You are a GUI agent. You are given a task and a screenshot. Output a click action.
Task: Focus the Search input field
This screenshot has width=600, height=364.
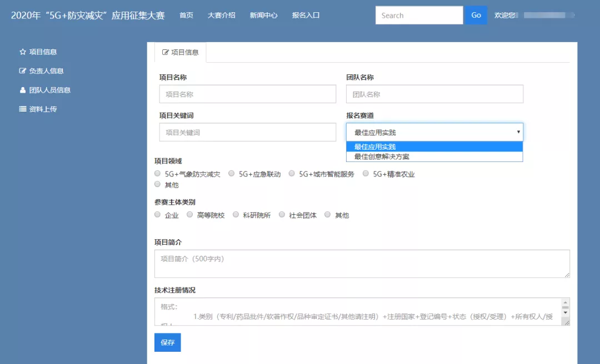(x=419, y=16)
